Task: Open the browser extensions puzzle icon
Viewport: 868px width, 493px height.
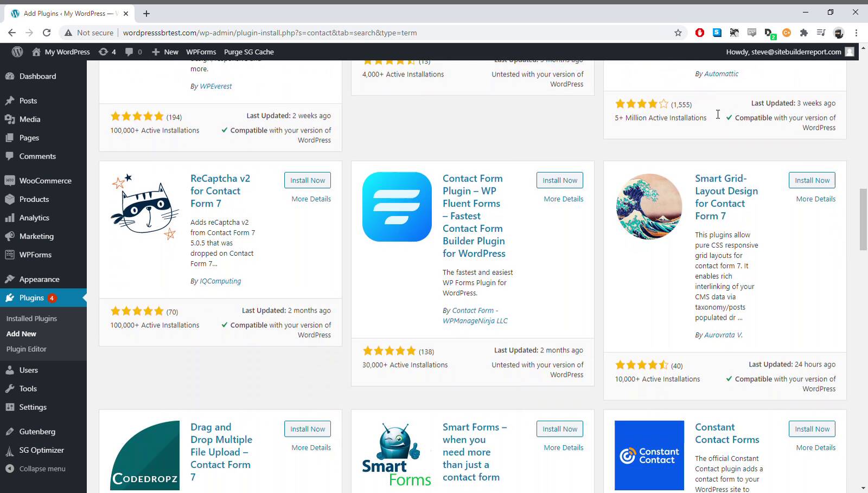Action: [x=803, y=33]
